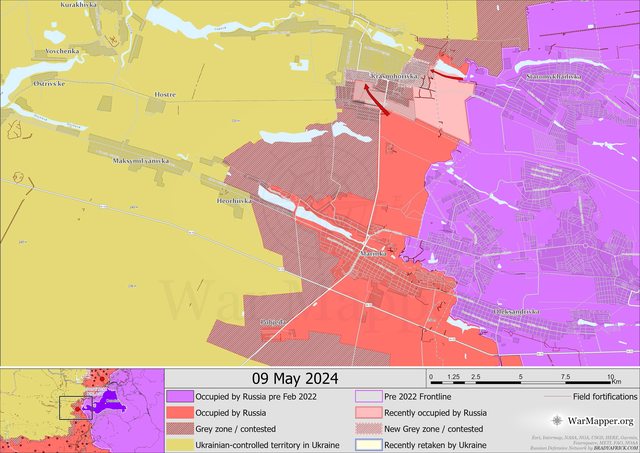This screenshot has height=453, width=640.
Task: Click the 'Pre 2022 Frontline' legend swatch
Action: coord(368,396)
